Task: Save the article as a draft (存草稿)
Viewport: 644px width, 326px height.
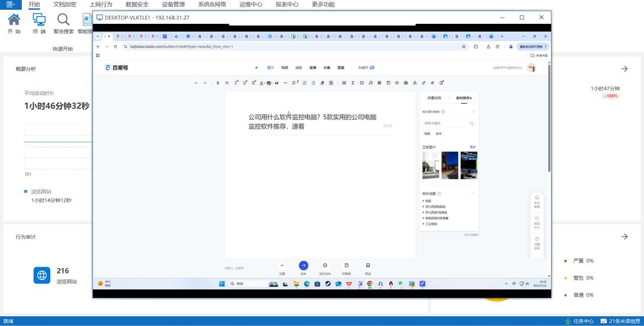Action: click(346, 265)
